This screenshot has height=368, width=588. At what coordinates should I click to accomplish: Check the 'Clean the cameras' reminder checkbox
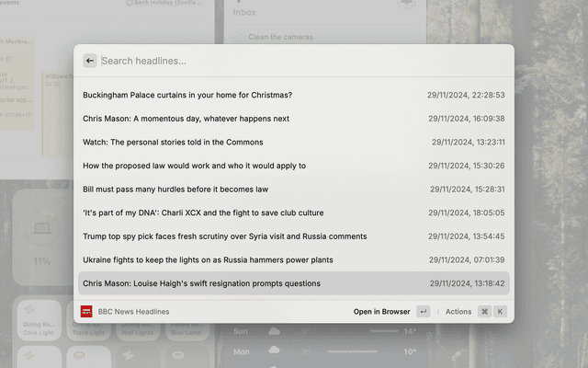(238, 37)
